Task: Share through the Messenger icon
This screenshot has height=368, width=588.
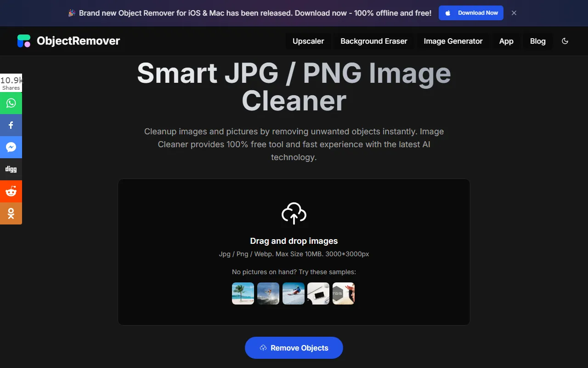Action: click(11, 147)
